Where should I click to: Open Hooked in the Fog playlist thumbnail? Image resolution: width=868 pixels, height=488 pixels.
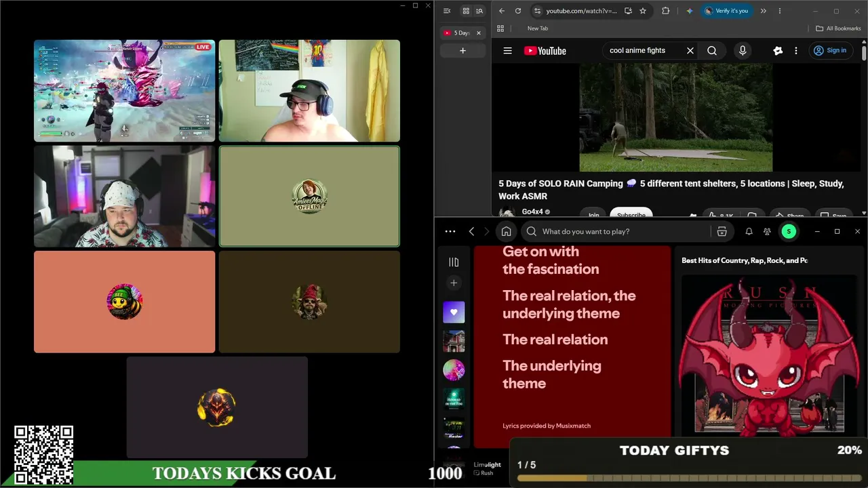tap(454, 399)
